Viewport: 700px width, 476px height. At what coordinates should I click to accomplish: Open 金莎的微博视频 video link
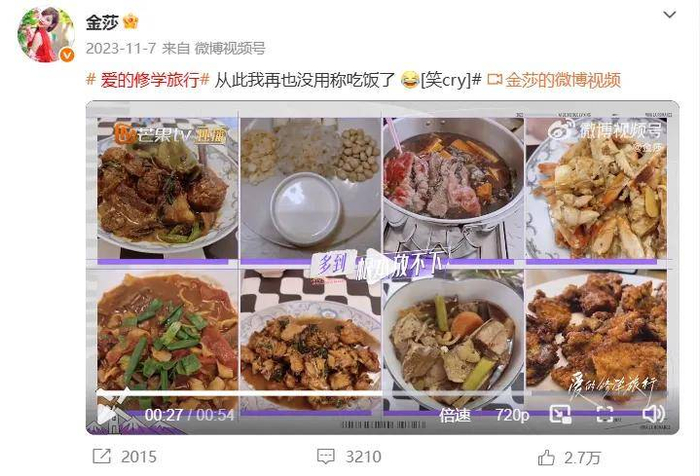(563, 80)
